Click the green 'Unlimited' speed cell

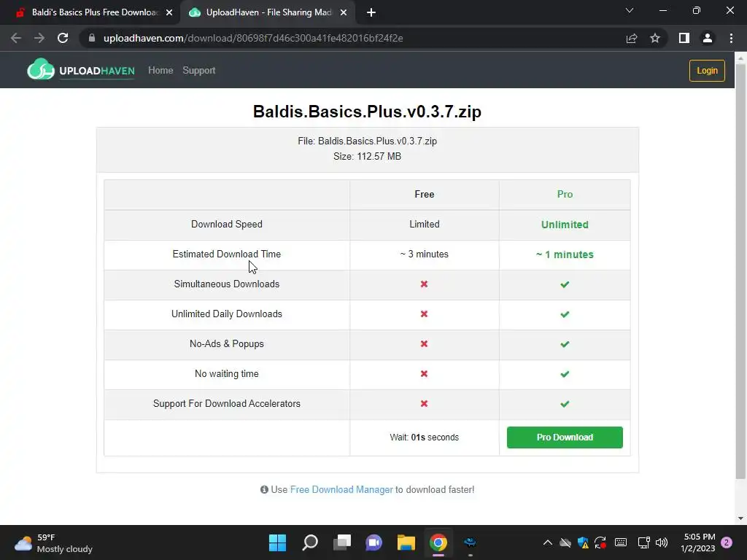(x=565, y=225)
